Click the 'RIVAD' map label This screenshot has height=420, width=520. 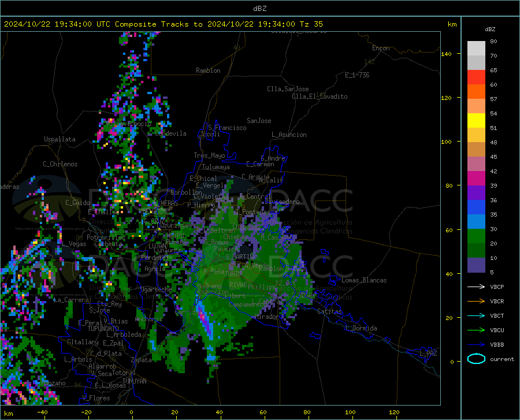(x=238, y=285)
